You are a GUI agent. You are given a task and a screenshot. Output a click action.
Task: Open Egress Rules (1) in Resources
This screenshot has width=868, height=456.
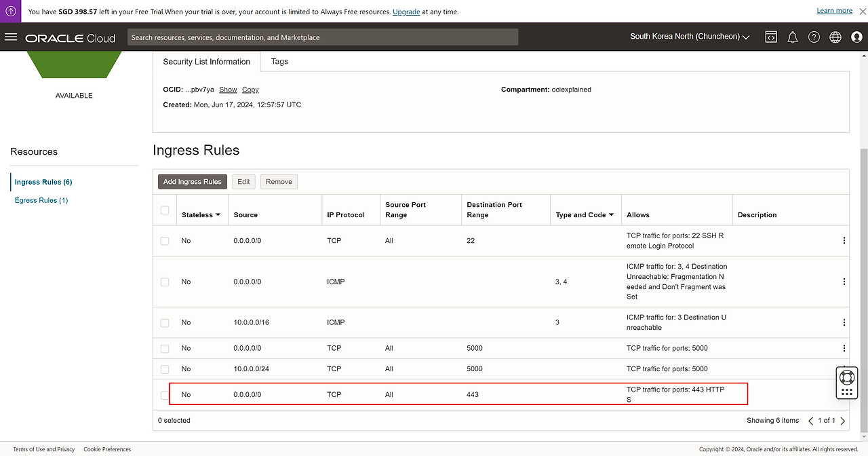click(x=41, y=200)
